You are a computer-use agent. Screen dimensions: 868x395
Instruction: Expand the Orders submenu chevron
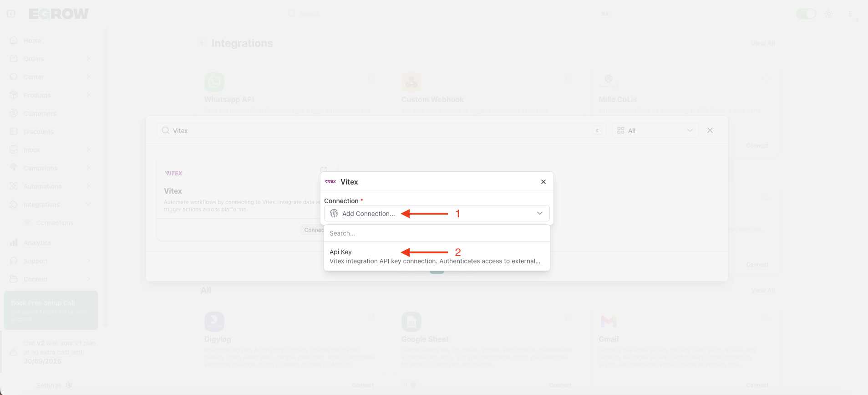[x=88, y=59]
